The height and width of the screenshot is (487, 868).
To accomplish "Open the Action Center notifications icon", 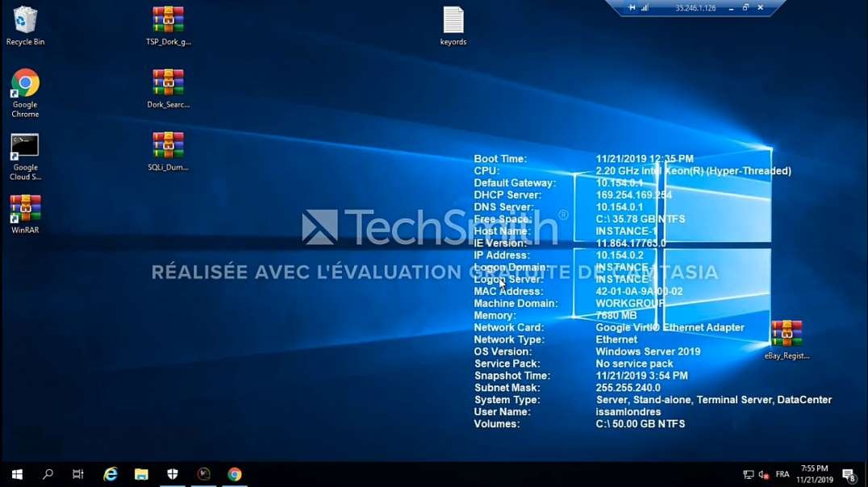I will [849, 474].
